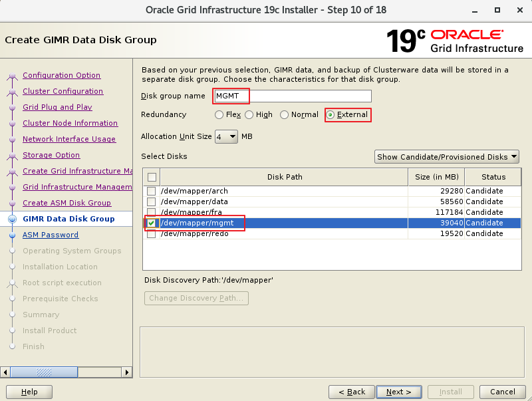The height and width of the screenshot is (401, 532).
Task: Click the Disk group name text field
Action: 293,96
